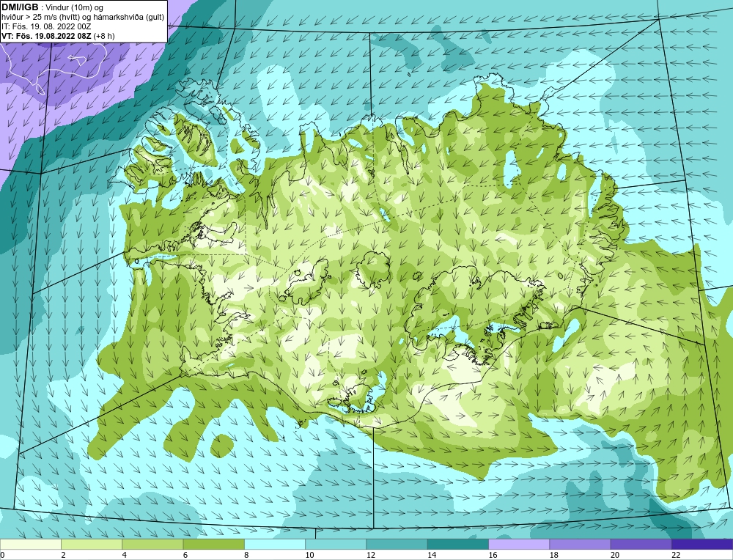Click the 12–14 m/s teal legend swatch

coord(397,544)
